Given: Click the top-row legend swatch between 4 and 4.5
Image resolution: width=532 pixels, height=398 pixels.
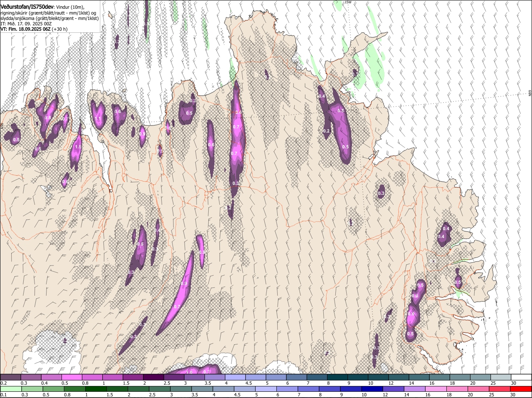Looking at the screenshot, I should [x=235, y=377].
